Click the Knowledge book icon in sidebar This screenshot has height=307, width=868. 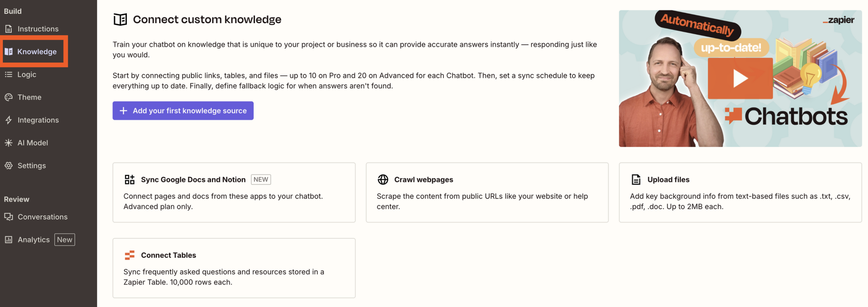point(9,52)
